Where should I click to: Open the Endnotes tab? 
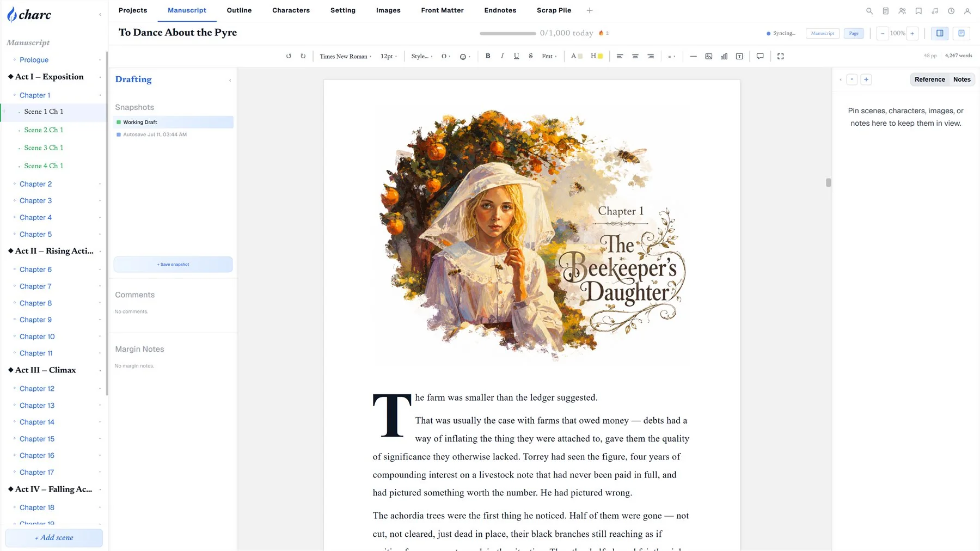(500, 10)
